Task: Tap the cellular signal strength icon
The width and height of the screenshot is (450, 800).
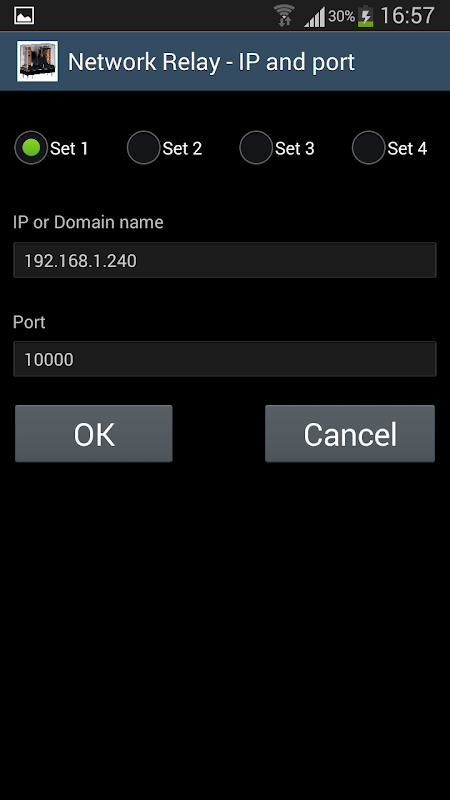Action: click(314, 17)
